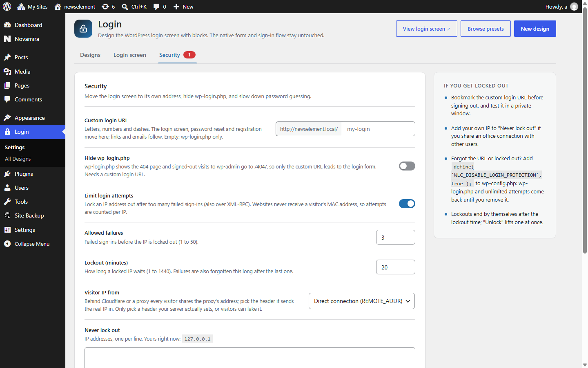The width and height of the screenshot is (588, 368).
Task: Focus the Allowed failures number field
Action: pyautogui.click(x=396, y=237)
